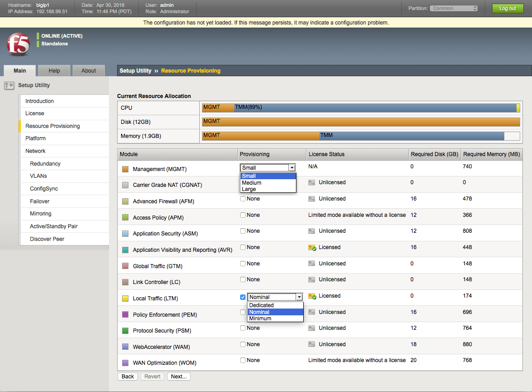Enable AVR provisioning checkbox
Screen dimensions: 532x392
tap(243, 247)
